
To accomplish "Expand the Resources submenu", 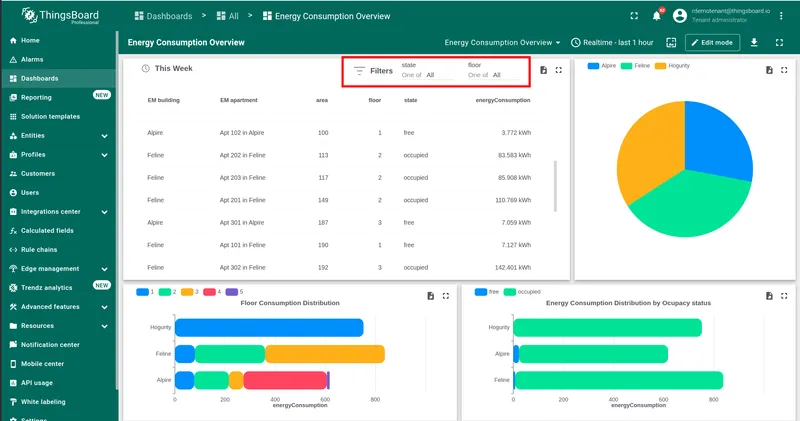I will tap(104, 326).
